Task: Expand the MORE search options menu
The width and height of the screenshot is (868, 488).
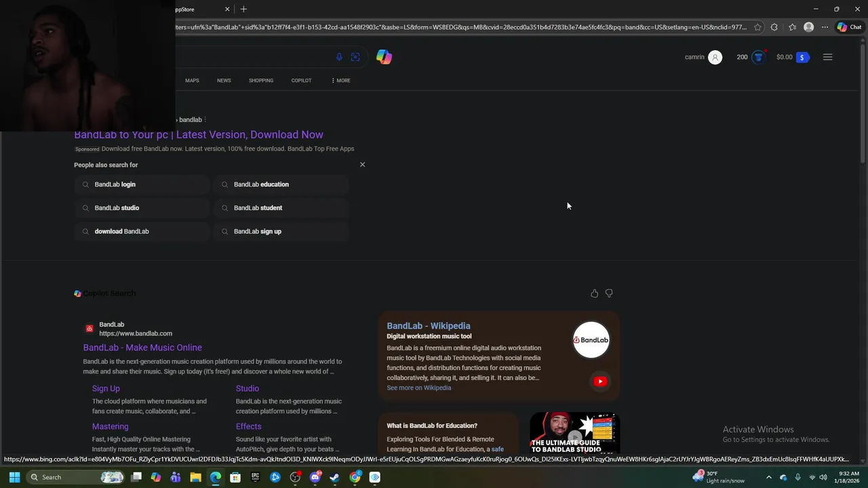Action: click(341, 81)
